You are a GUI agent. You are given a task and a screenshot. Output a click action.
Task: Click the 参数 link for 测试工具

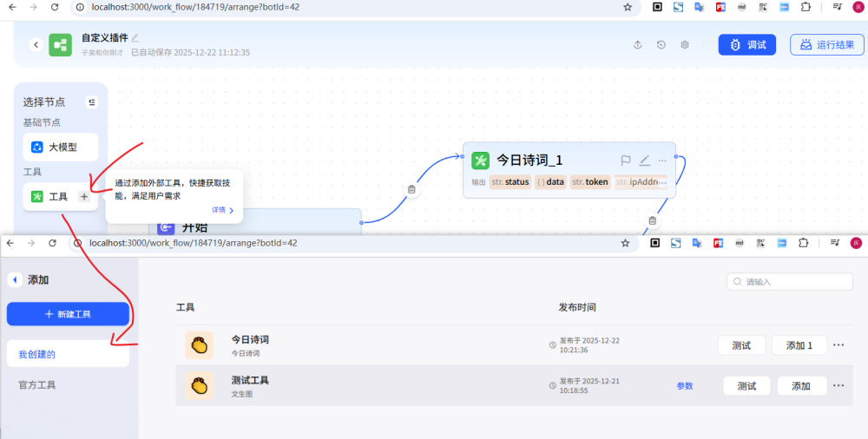click(685, 386)
